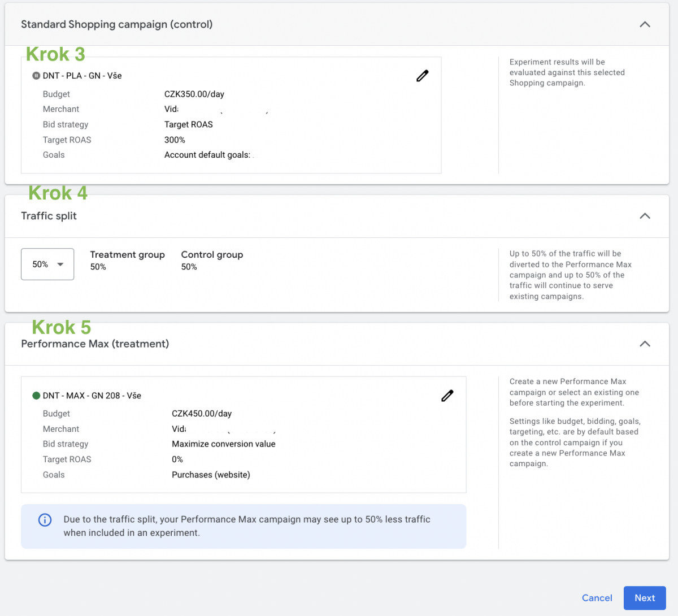Select campaign name DNT - MAX - GN 208

click(92, 396)
